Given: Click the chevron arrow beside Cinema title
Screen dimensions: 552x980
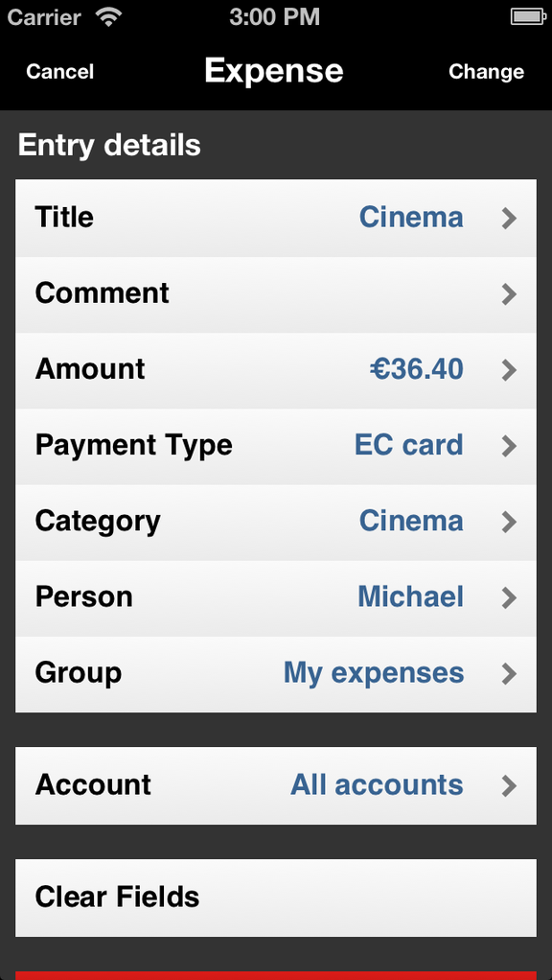Looking at the screenshot, I should 510,218.
